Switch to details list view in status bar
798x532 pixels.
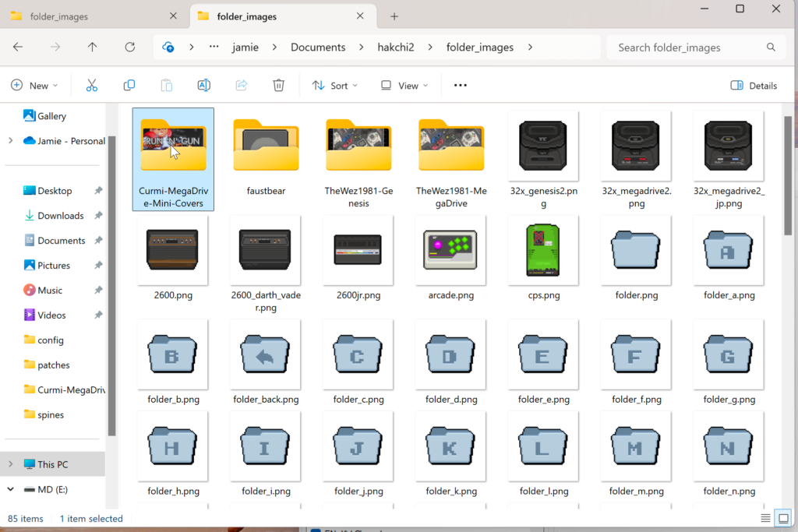[x=765, y=519]
